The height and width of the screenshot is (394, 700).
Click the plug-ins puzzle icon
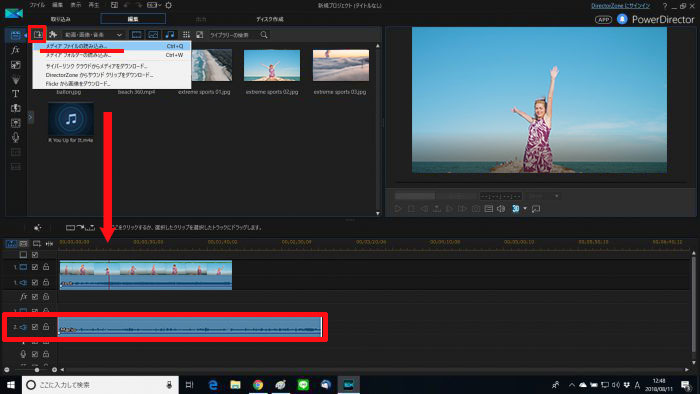pos(53,34)
